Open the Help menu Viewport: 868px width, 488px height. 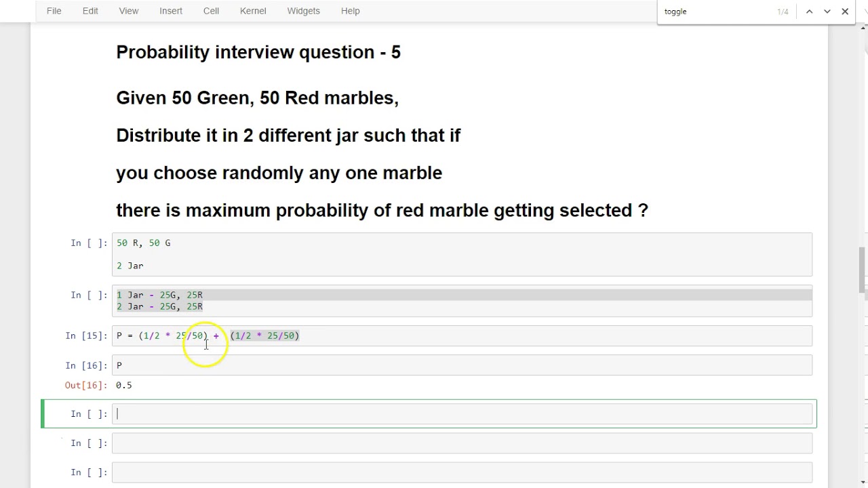pos(350,11)
